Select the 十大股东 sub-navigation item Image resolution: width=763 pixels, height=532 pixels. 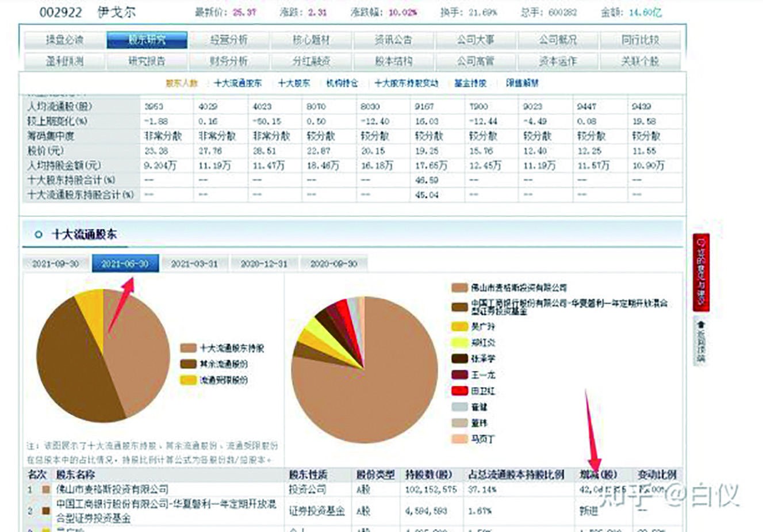(295, 83)
